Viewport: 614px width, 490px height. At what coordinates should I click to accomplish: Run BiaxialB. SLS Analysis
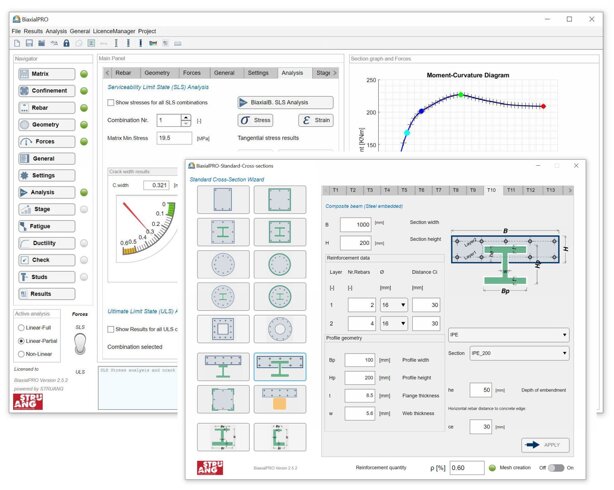pos(285,102)
